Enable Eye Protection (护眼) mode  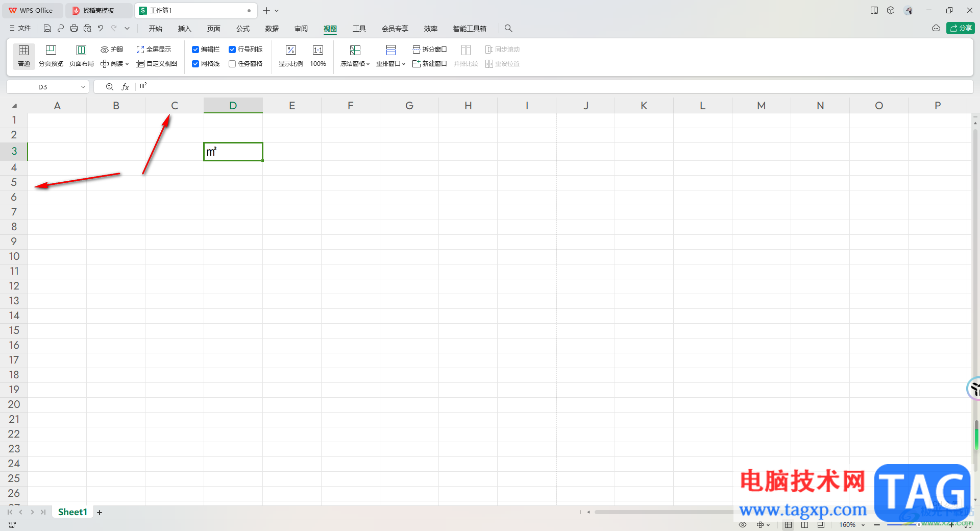pyautogui.click(x=112, y=50)
